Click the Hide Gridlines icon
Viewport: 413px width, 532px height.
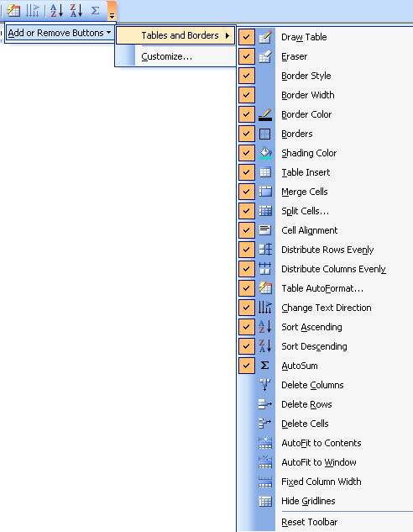(265, 501)
